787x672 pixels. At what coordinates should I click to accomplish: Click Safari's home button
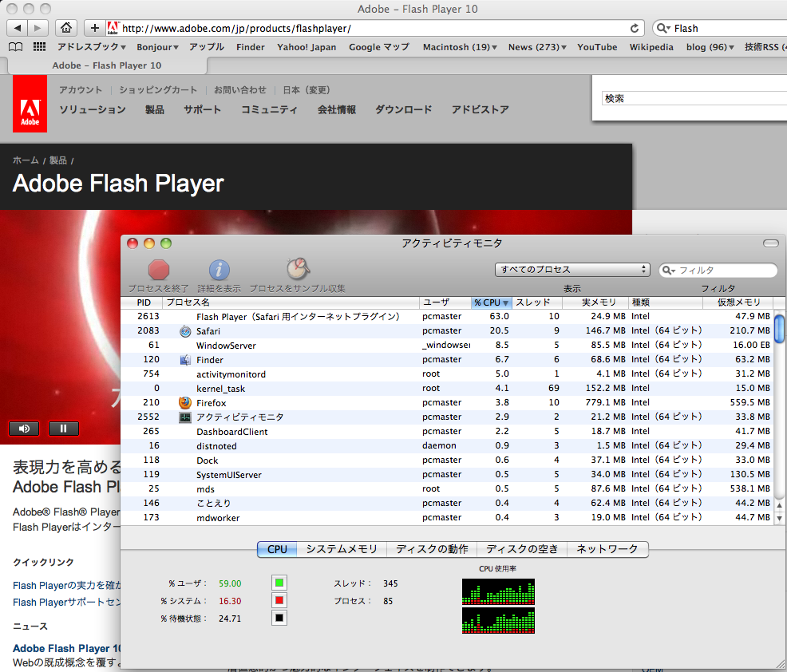tap(66, 27)
